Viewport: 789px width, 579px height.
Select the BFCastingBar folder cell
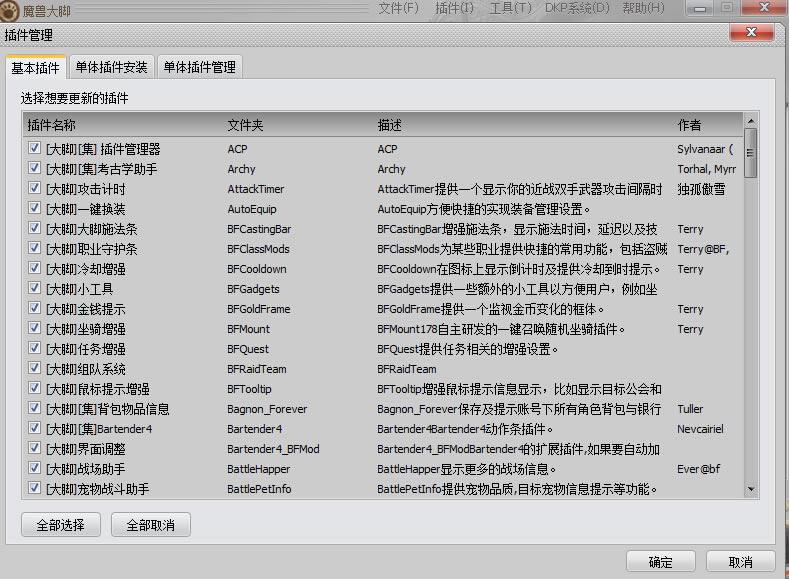pyautogui.click(x=259, y=229)
